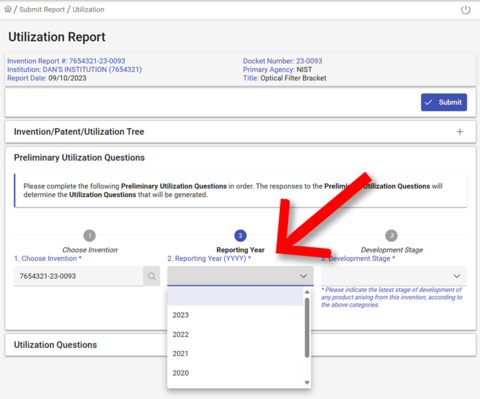480x399 pixels.
Task: Click the Development Stage help note
Action: [392, 297]
